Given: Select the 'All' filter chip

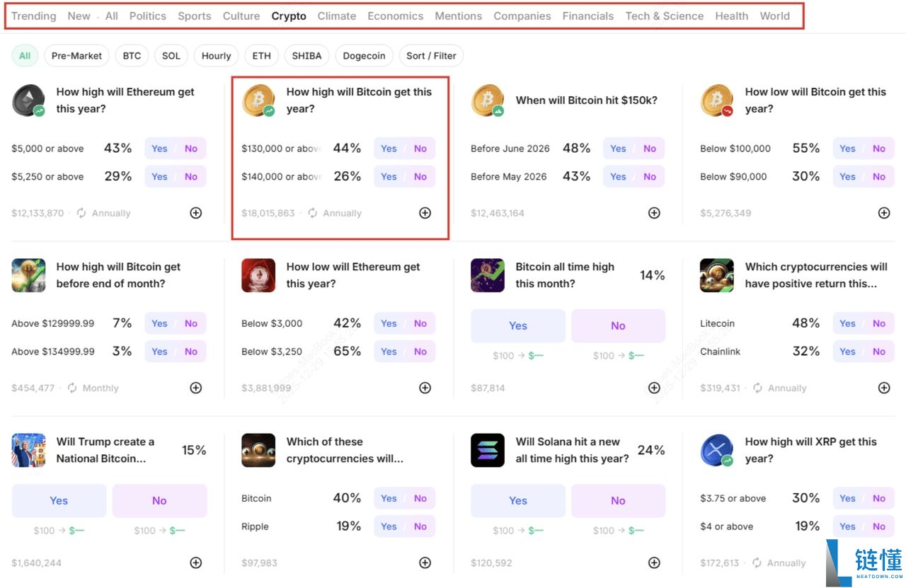Looking at the screenshot, I should (x=25, y=55).
